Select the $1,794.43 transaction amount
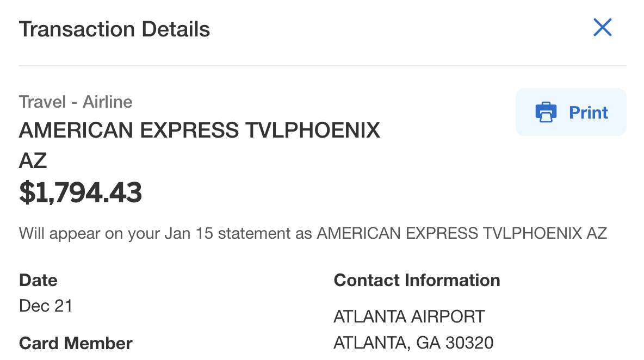This screenshot has width=644, height=360. (81, 193)
